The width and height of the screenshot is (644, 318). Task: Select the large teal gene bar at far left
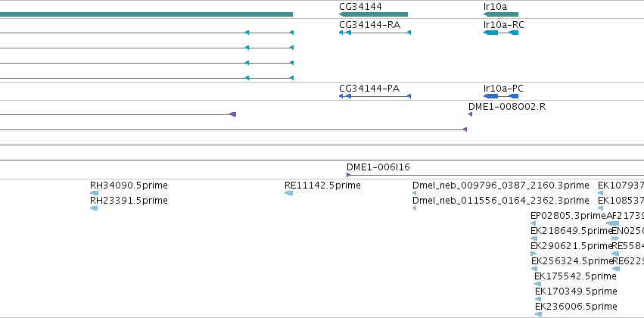pos(146,14)
